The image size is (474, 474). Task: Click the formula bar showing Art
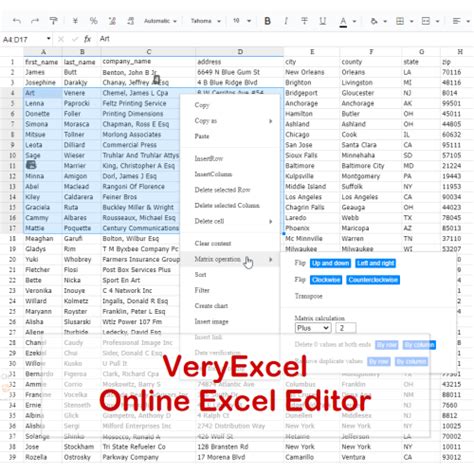285,39
